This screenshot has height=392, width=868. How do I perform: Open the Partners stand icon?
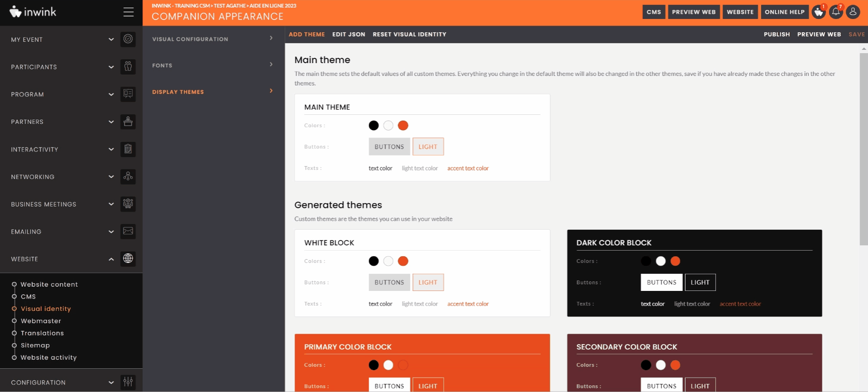128,121
